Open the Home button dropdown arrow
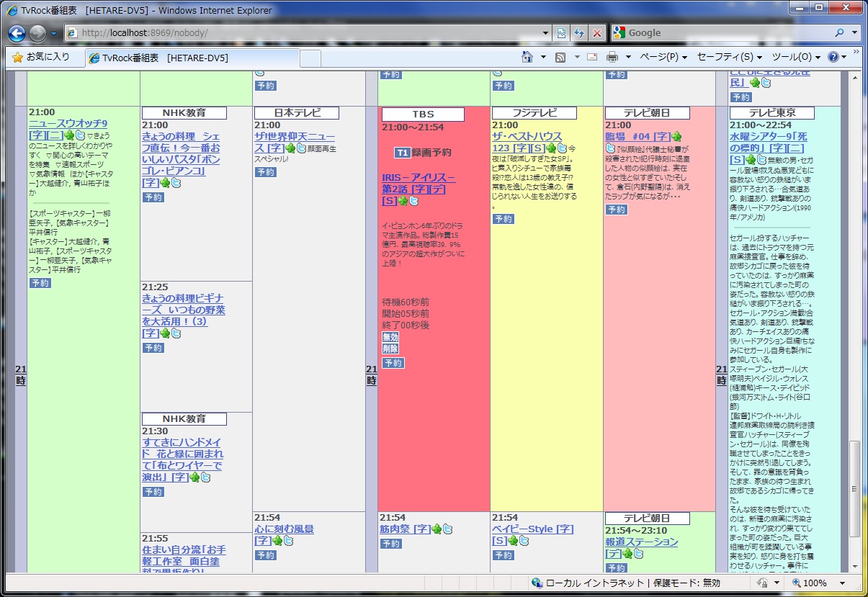 coord(543,57)
